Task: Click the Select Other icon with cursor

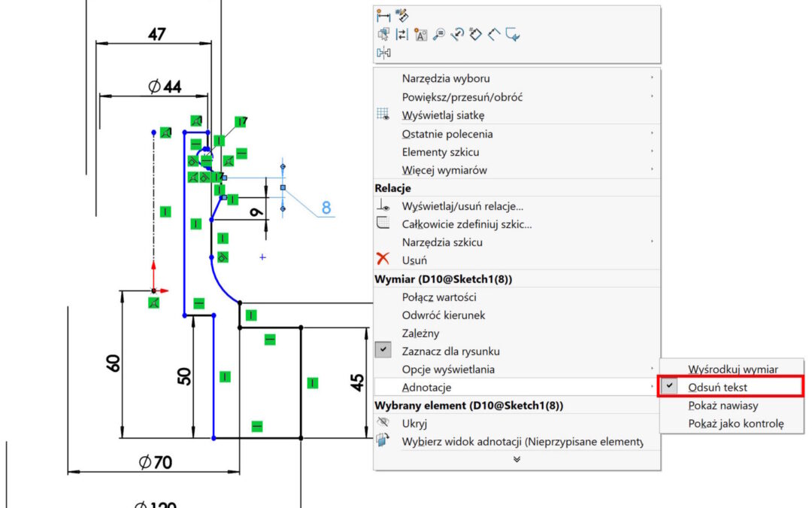Action: tap(384, 35)
